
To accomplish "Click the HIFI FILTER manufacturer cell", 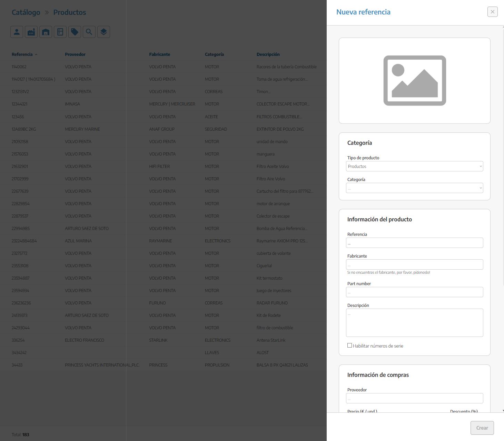I will tap(159, 167).
